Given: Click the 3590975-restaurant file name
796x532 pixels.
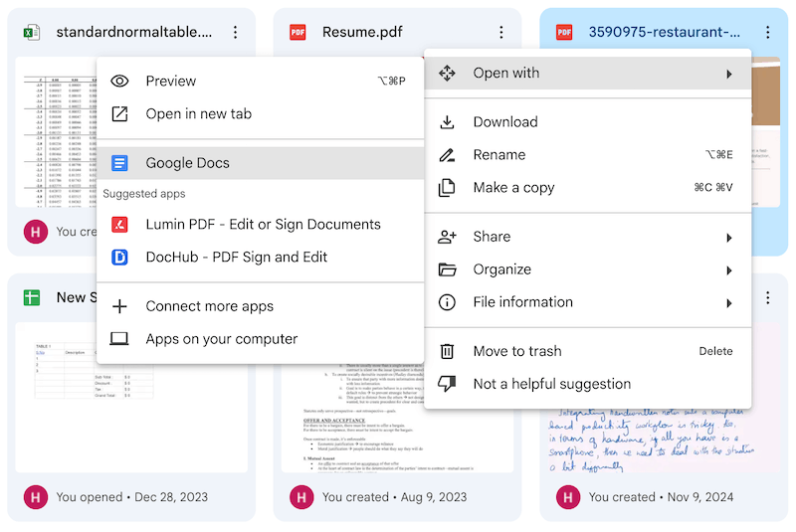Looking at the screenshot, I should click(664, 33).
